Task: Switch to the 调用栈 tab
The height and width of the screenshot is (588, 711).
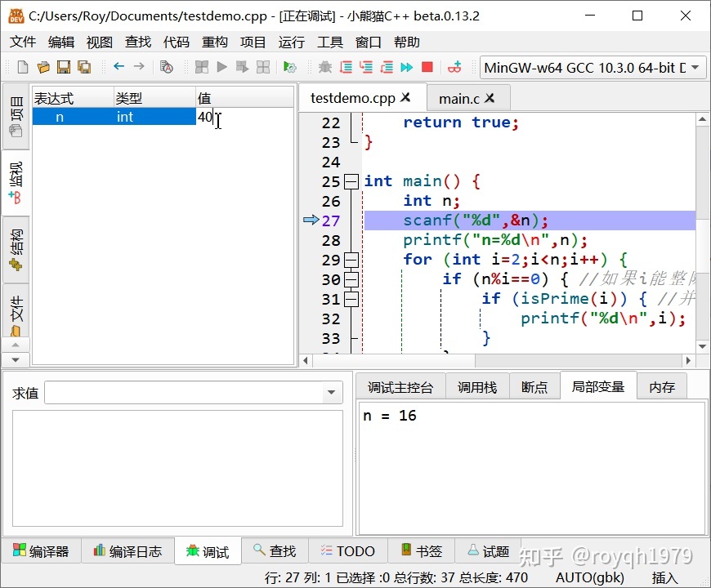Action: pos(477,387)
